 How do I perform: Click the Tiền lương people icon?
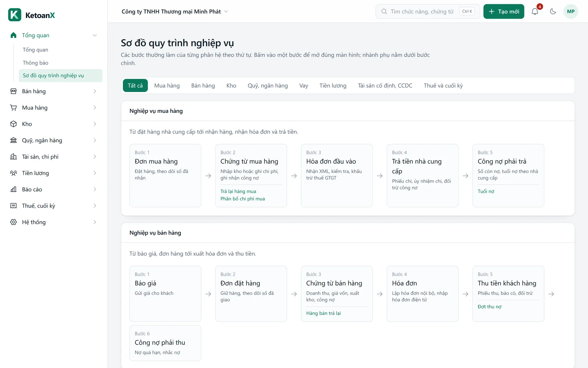pyautogui.click(x=13, y=173)
